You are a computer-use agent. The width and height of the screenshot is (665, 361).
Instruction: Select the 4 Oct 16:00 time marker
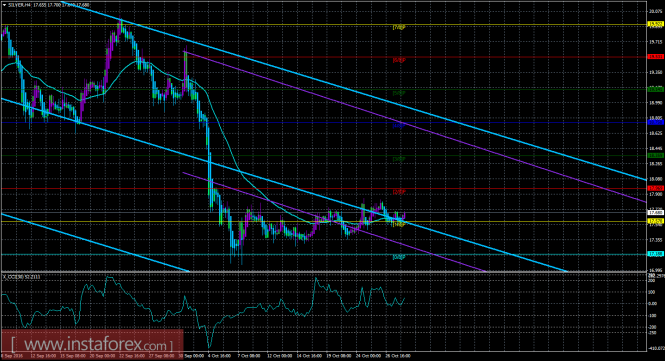coord(219,356)
